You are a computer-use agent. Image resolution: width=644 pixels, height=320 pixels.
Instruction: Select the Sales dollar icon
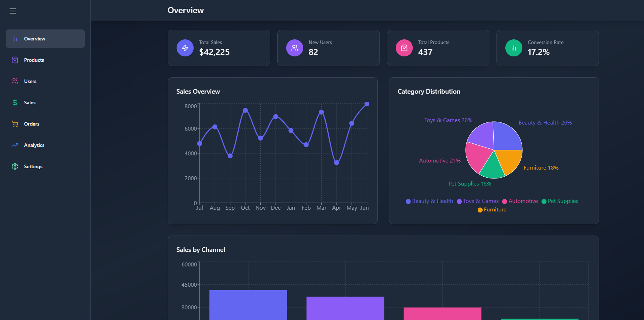click(15, 103)
